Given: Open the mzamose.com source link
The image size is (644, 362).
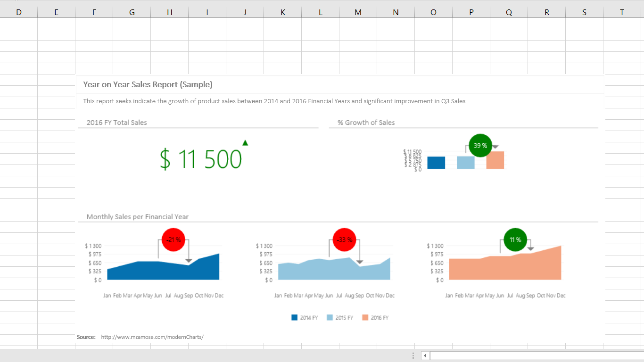Looking at the screenshot, I should [x=152, y=337].
